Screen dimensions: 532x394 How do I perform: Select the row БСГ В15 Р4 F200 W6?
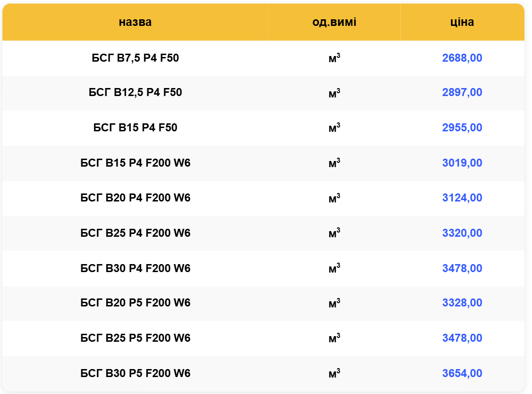point(135,163)
